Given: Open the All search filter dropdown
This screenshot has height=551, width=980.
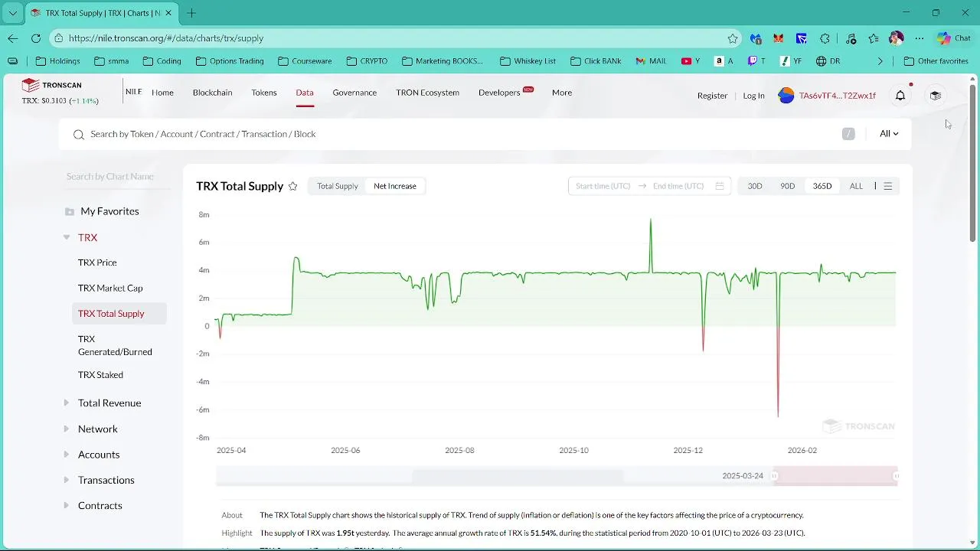Looking at the screenshot, I should (x=889, y=134).
